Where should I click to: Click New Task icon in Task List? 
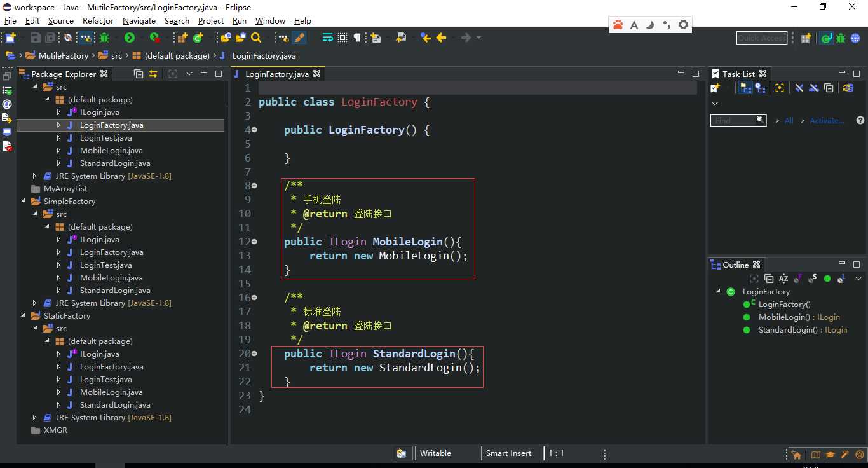pyautogui.click(x=715, y=88)
